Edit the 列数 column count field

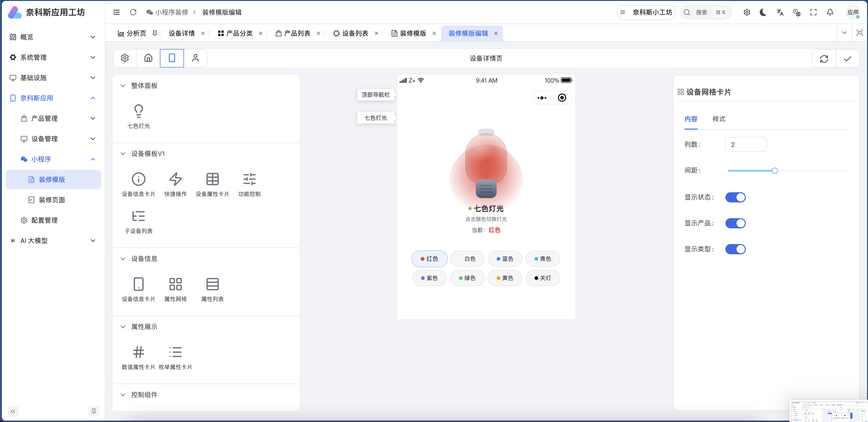click(746, 144)
